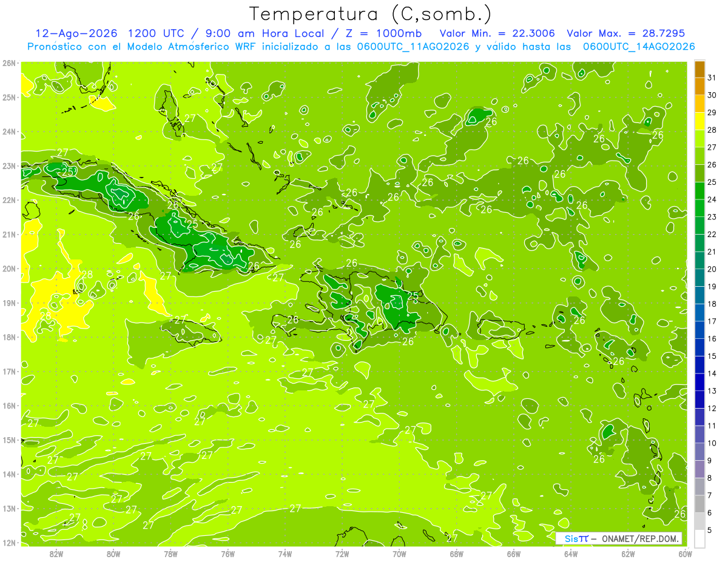Click the longitude axis label '66W'
Viewport: 728px width, 562px height.
(513, 554)
